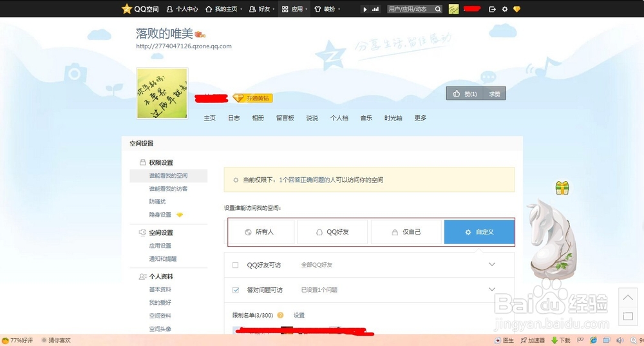
Task: Click the large profile avatar image
Action: [162, 93]
